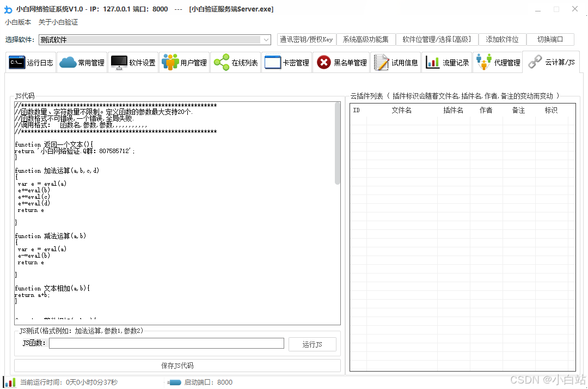Viewport: 588px width, 389px height.
Task: Click the notepad icon for 试用信息
Action: pyautogui.click(x=381, y=62)
